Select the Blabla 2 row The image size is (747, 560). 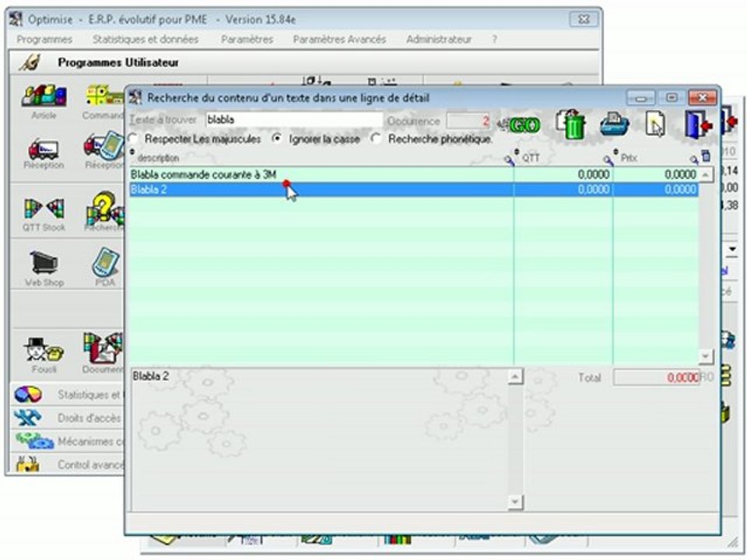click(415, 190)
